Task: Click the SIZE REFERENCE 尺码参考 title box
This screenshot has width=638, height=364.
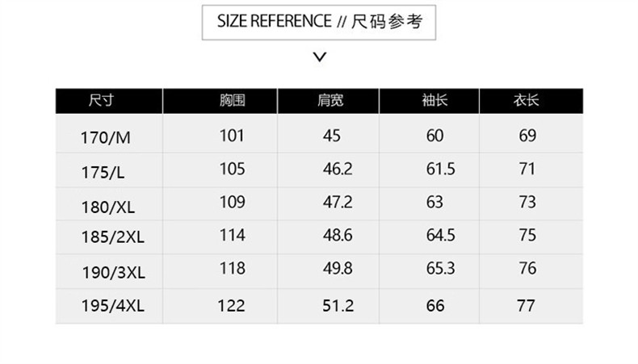Action: (319, 22)
